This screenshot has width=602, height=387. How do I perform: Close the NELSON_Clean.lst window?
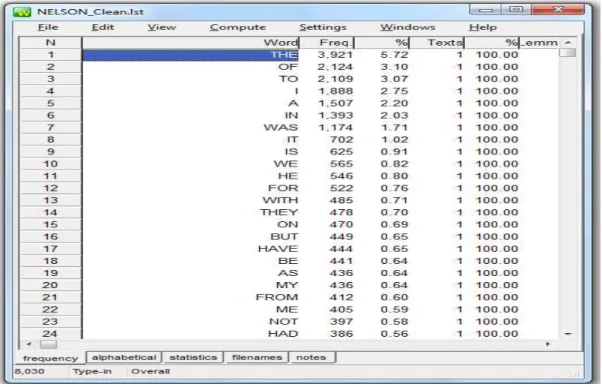(x=558, y=10)
